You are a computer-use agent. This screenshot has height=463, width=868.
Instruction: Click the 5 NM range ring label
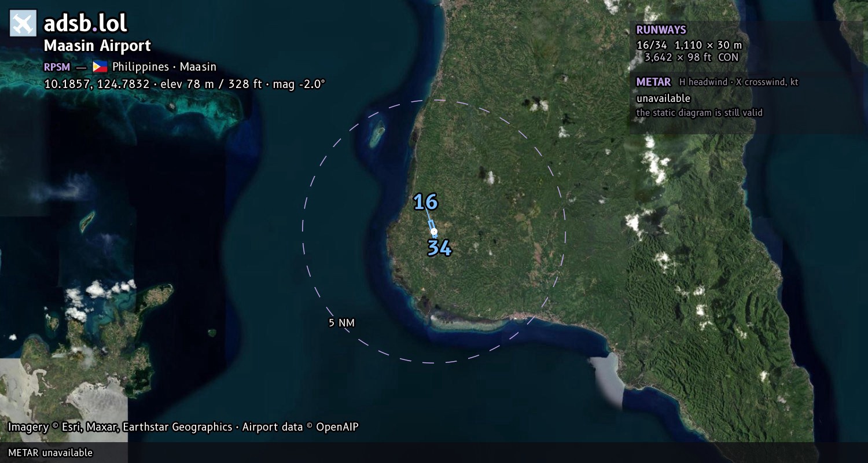tap(341, 323)
